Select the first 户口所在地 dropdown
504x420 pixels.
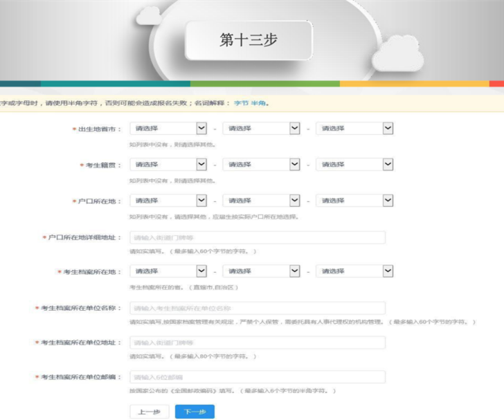click(x=168, y=201)
